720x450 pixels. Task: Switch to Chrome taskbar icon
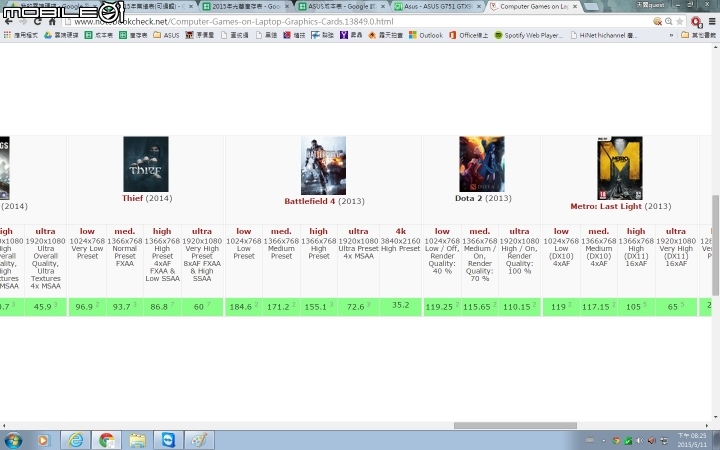pyautogui.click(x=106, y=441)
